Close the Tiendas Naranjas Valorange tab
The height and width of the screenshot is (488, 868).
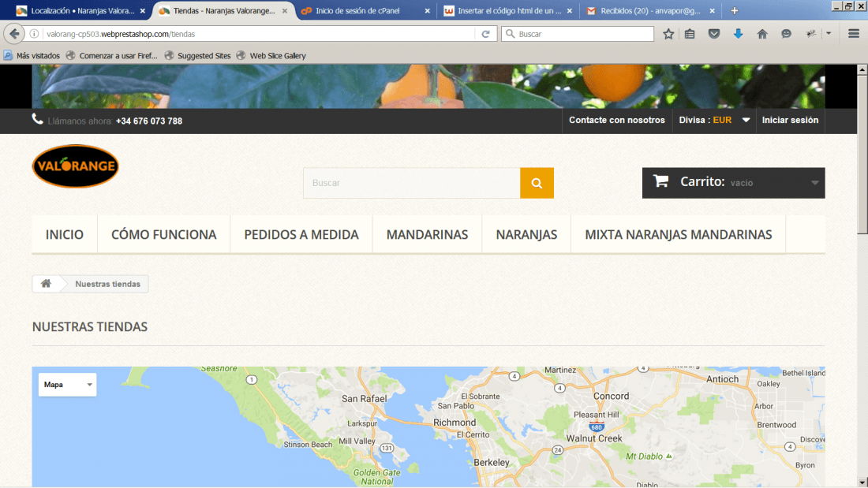pyautogui.click(x=285, y=10)
